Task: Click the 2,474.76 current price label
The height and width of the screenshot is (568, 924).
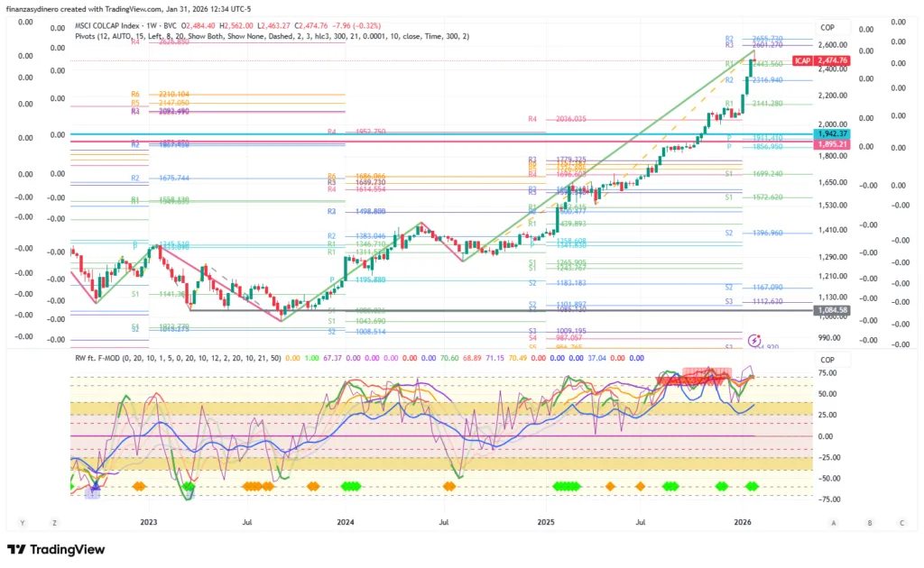Action: click(x=832, y=60)
